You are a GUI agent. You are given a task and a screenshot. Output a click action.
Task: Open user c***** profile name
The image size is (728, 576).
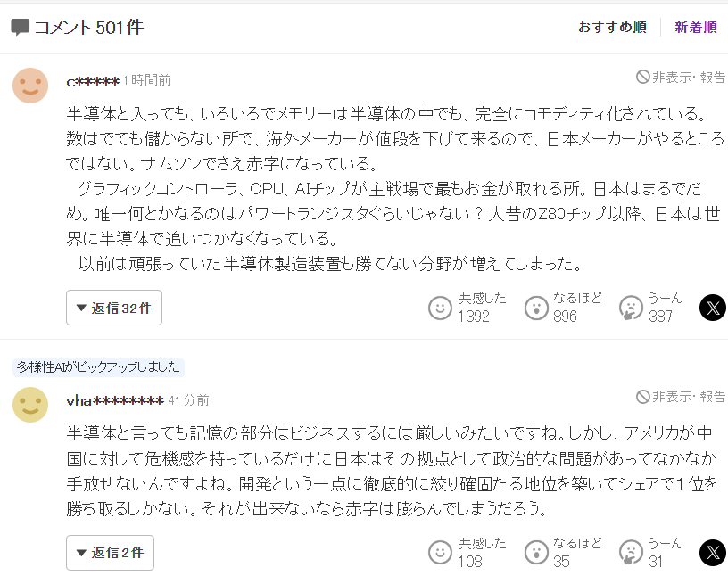93,81
